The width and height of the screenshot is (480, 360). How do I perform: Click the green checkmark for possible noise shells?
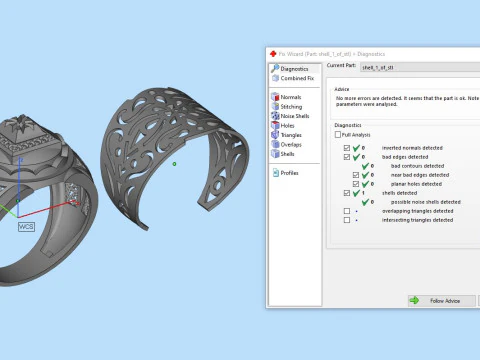pyautogui.click(x=365, y=202)
